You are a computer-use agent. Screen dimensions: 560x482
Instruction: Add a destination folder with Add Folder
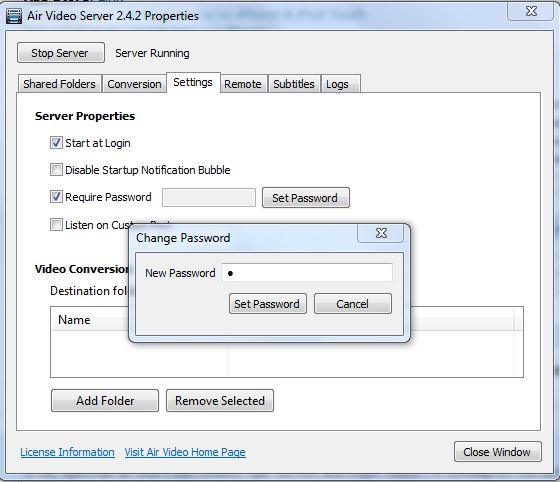point(105,401)
